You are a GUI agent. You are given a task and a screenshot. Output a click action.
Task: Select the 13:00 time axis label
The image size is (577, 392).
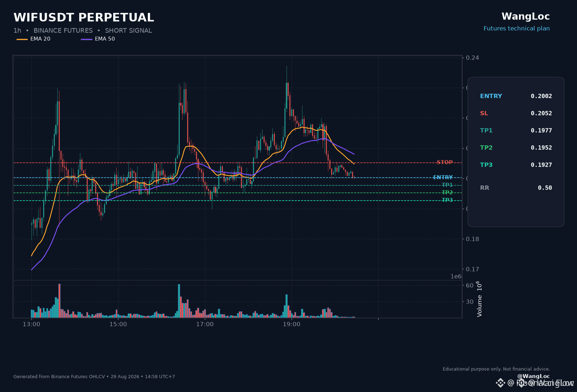coord(31,324)
